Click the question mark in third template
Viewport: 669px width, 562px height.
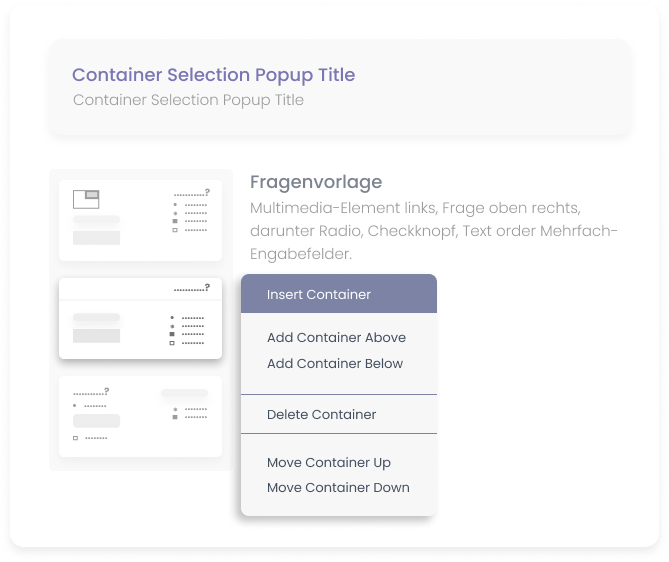(106, 391)
